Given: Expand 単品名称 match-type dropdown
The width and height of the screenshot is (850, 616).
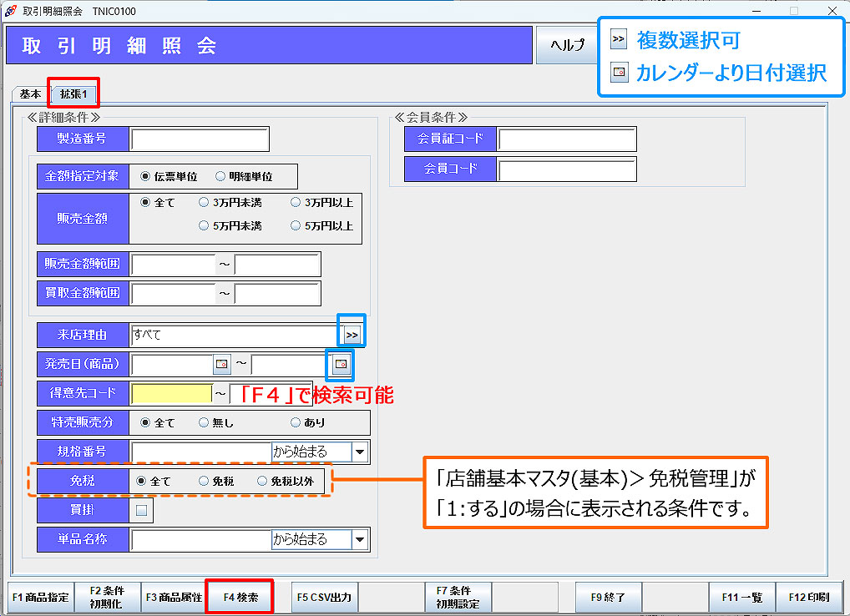Looking at the screenshot, I should 360,539.
